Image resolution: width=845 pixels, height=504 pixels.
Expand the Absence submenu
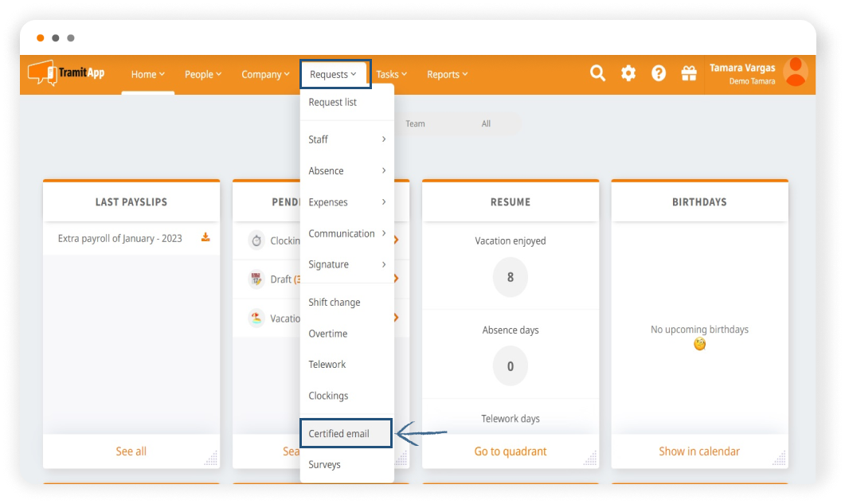coord(346,170)
